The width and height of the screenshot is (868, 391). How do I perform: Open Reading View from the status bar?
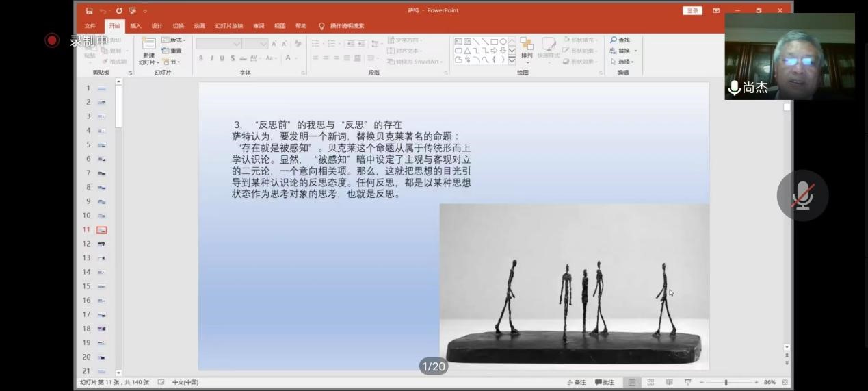pos(669,382)
